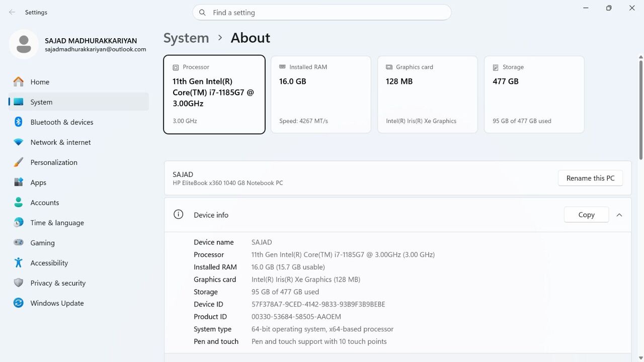Click the Apps icon in sidebar
The width and height of the screenshot is (644, 362).
point(19,182)
